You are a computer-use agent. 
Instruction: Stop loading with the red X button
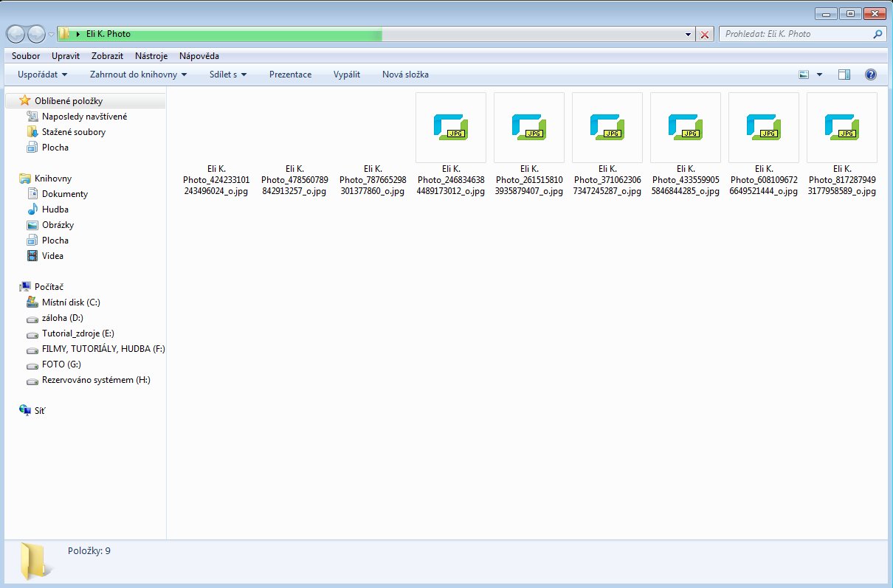pos(705,35)
